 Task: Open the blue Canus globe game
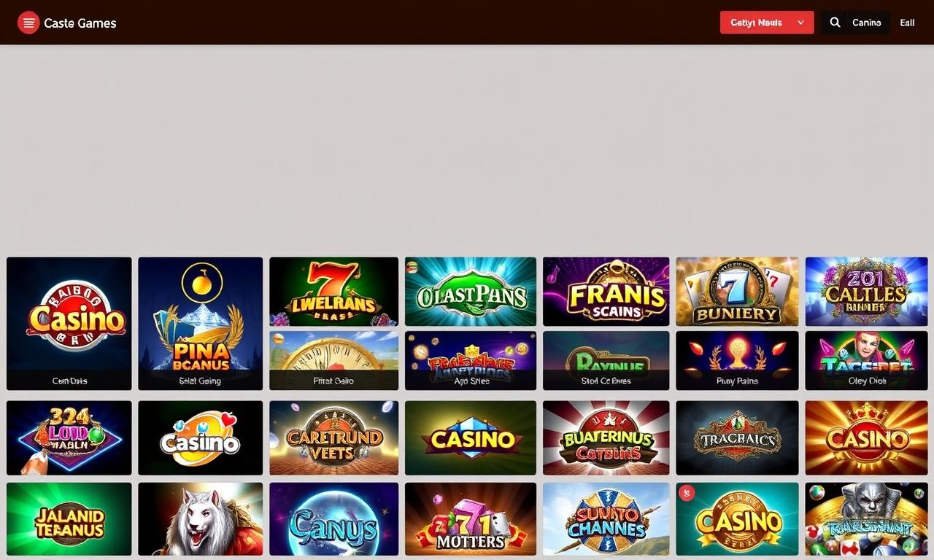point(334,519)
